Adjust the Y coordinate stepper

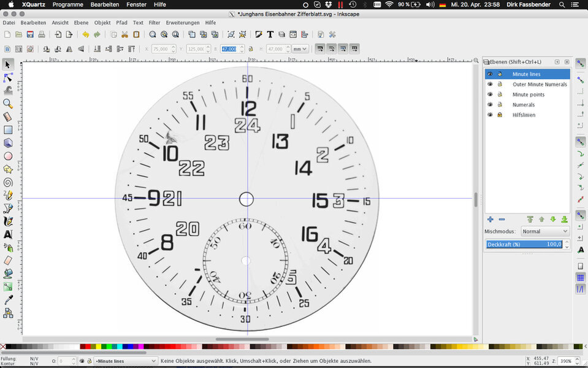pos(208,49)
